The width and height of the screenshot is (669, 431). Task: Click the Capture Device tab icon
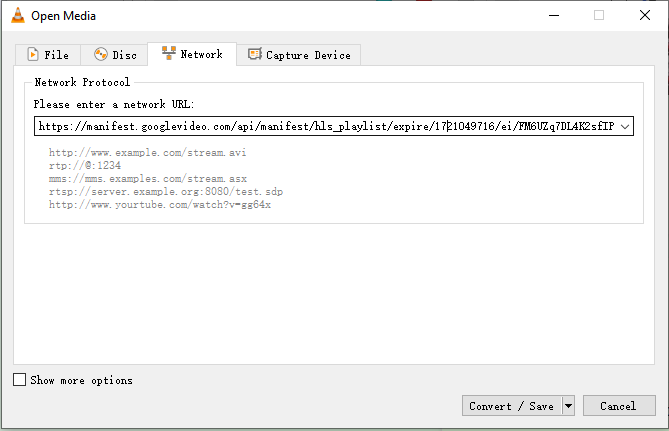coord(255,55)
